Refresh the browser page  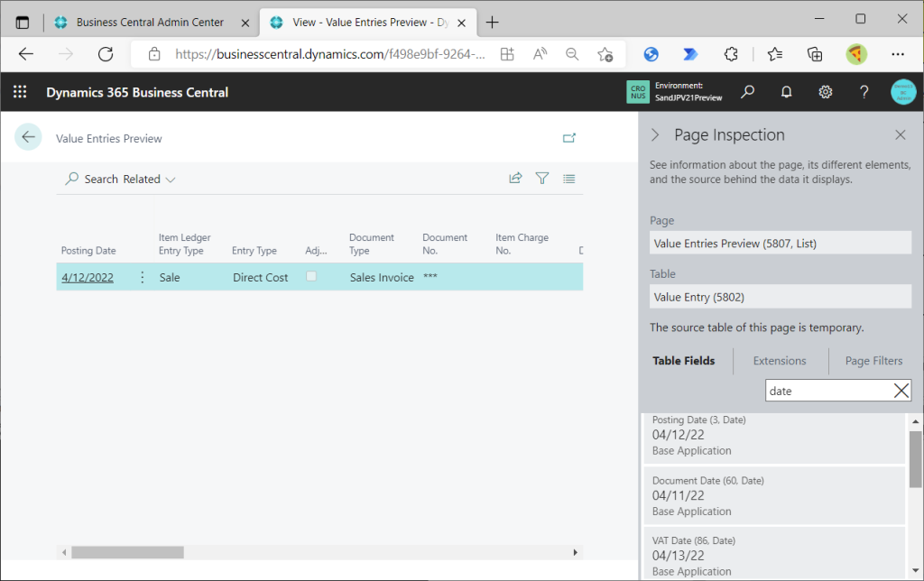tap(106, 54)
